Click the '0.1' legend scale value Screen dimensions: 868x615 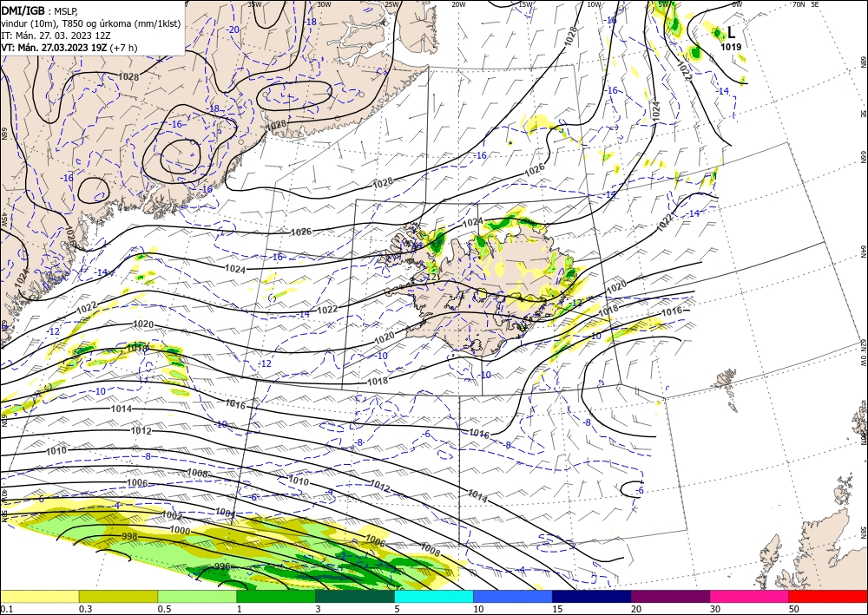(5, 609)
